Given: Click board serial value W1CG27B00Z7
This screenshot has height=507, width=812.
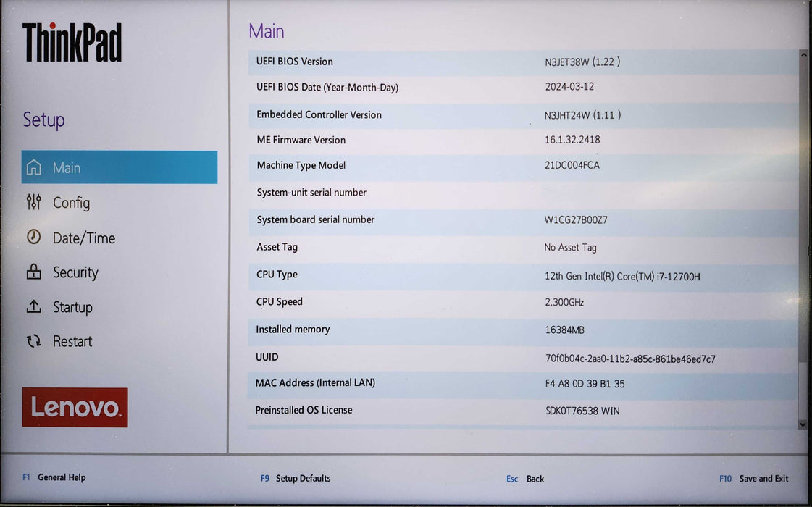Looking at the screenshot, I should [x=576, y=220].
